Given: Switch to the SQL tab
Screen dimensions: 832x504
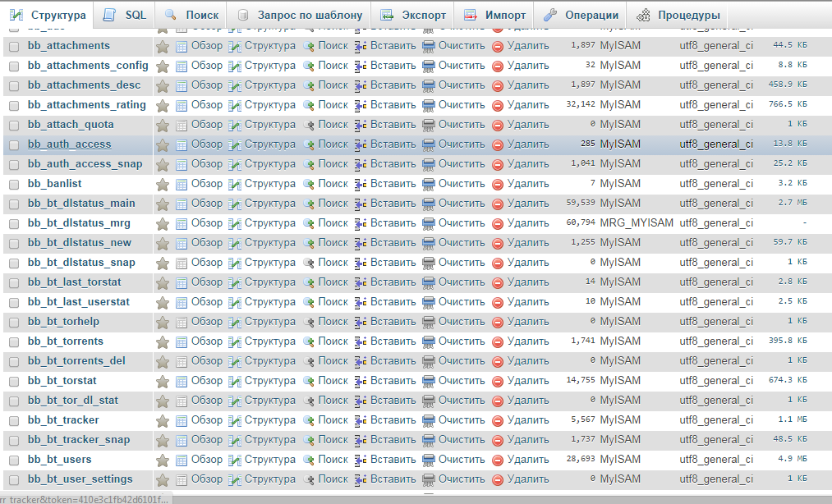Looking at the screenshot, I should (126, 15).
